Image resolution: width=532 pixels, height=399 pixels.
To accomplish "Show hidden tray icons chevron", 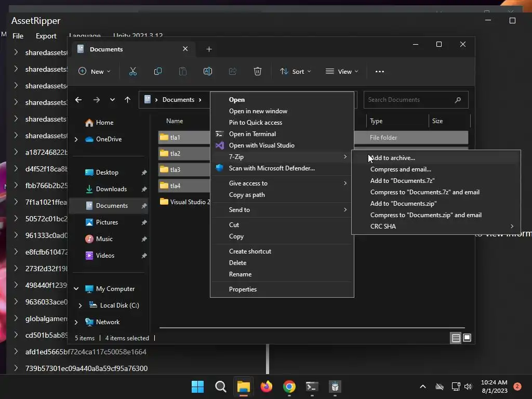I will 423,387.
